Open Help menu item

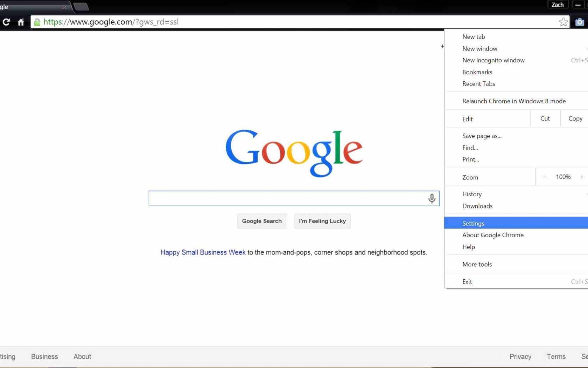click(x=516, y=247)
